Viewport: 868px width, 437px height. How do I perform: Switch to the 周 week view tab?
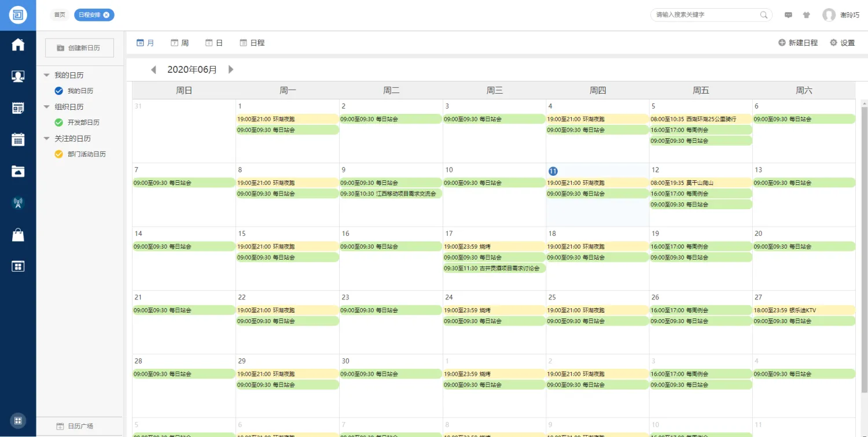click(x=180, y=43)
